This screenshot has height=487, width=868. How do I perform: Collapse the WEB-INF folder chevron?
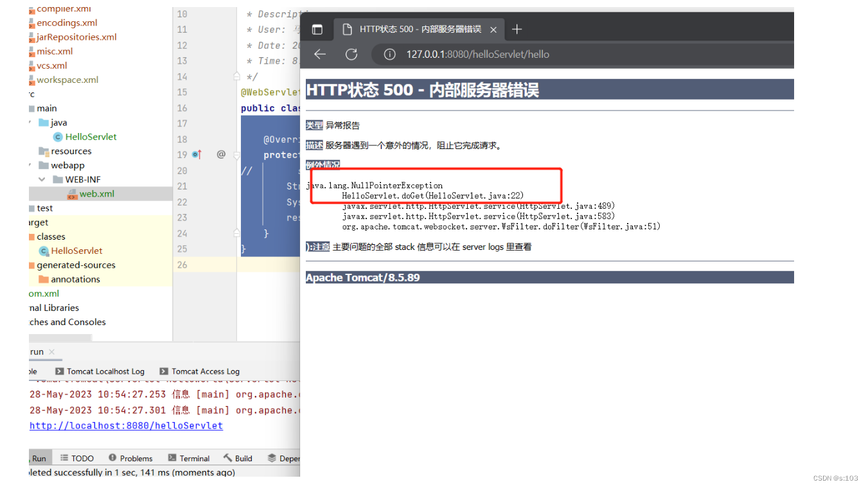pyautogui.click(x=42, y=179)
